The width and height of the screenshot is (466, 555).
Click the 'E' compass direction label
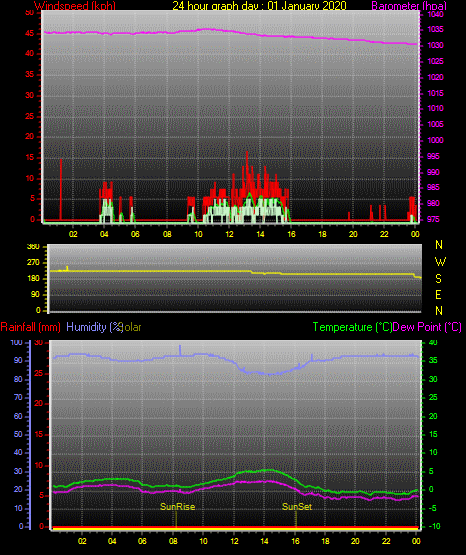pyautogui.click(x=438, y=294)
